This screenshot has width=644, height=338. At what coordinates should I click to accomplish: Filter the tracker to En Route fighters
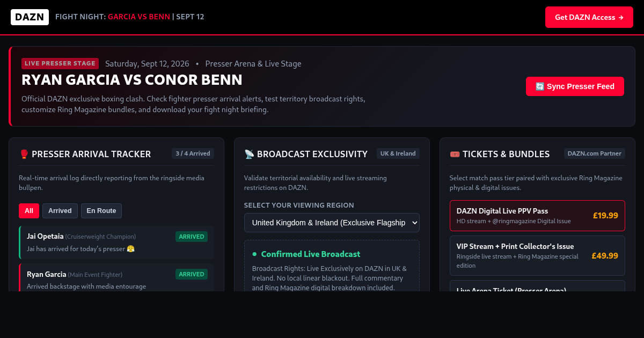pyautogui.click(x=101, y=211)
